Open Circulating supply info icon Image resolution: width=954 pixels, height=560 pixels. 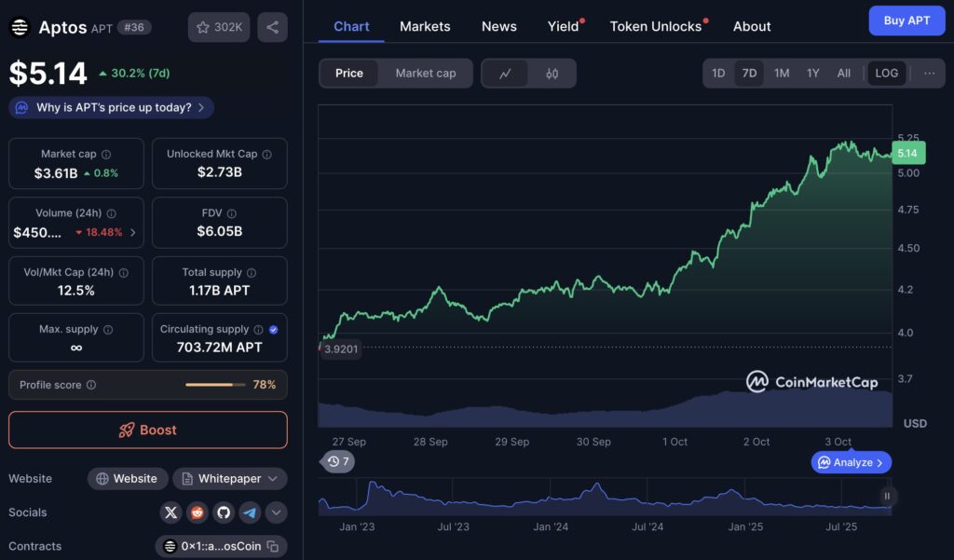258,329
